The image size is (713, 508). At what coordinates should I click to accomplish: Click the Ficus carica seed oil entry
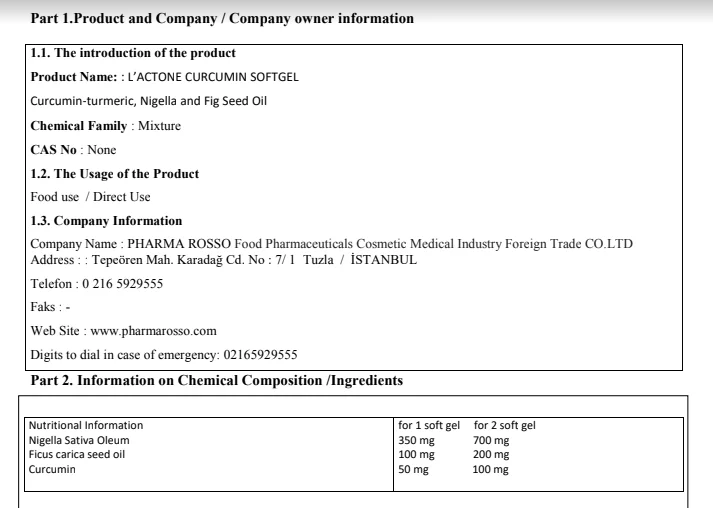[x=79, y=454]
